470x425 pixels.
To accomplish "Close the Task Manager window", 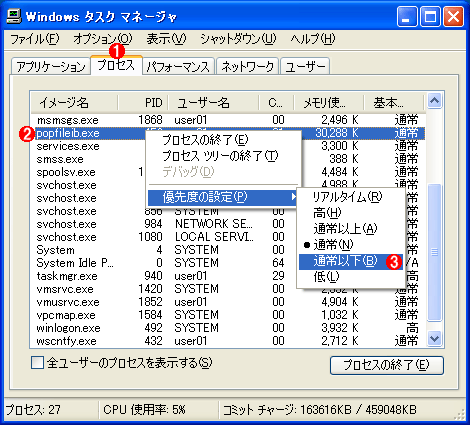I will tap(453, 17).
